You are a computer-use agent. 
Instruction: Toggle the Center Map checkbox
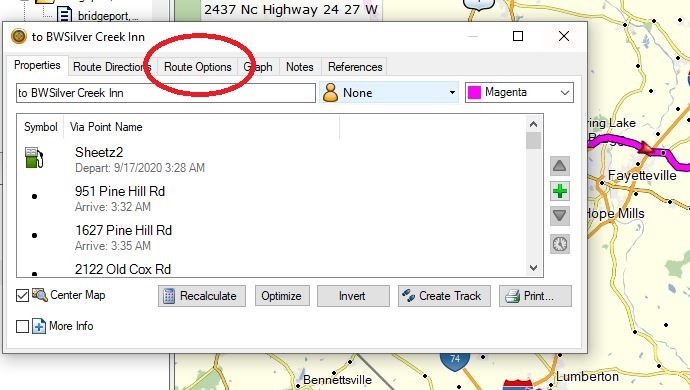click(22, 295)
